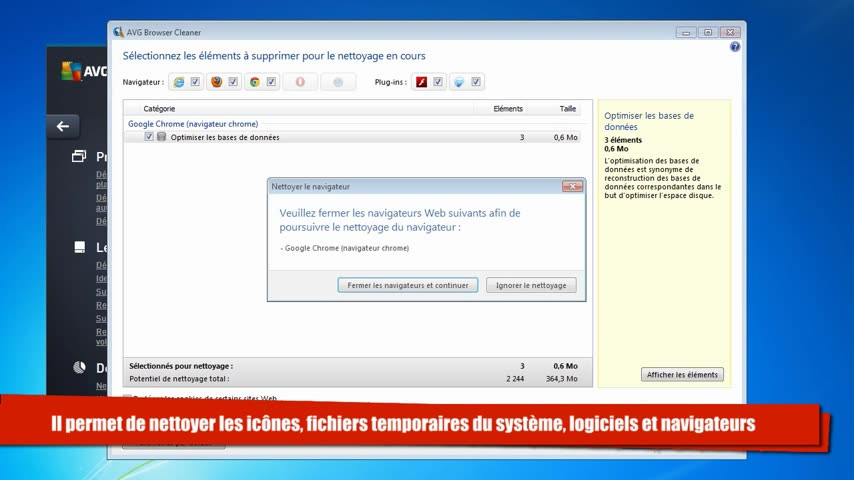The width and height of the screenshot is (854, 480).
Task: Click the pie chart icon in AVG sidebar
Action: (80, 367)
